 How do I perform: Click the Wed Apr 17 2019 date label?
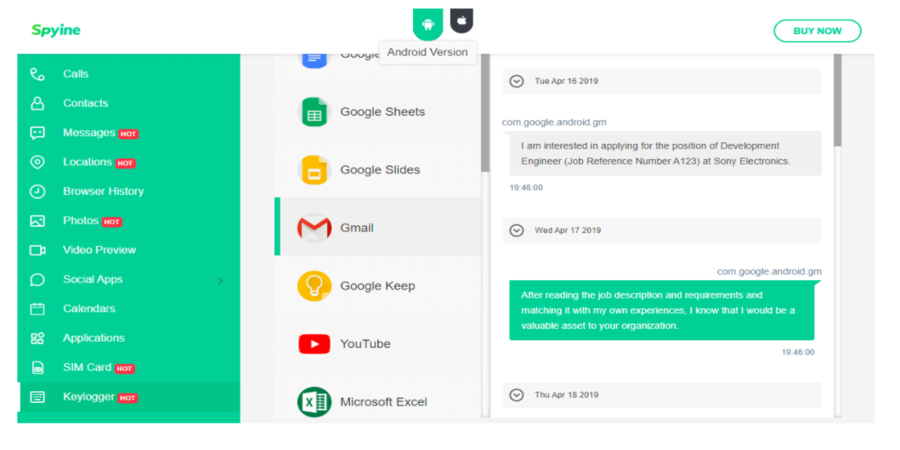point(568,230)
